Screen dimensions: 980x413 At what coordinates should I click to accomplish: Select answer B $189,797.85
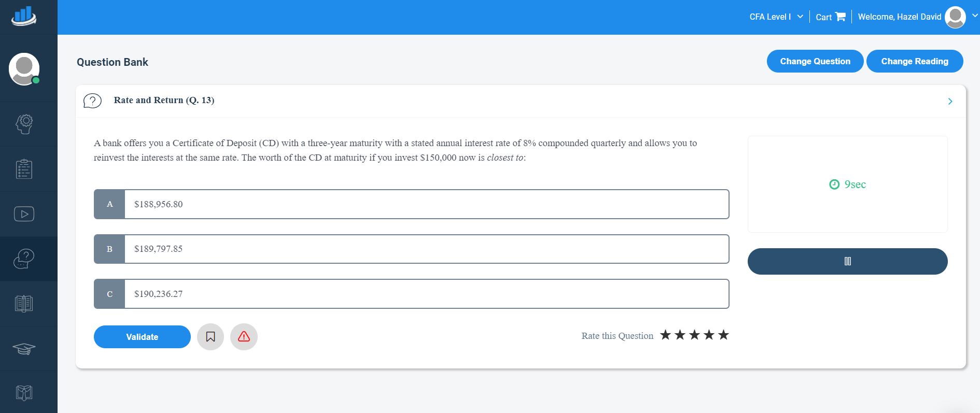point(411,249)
